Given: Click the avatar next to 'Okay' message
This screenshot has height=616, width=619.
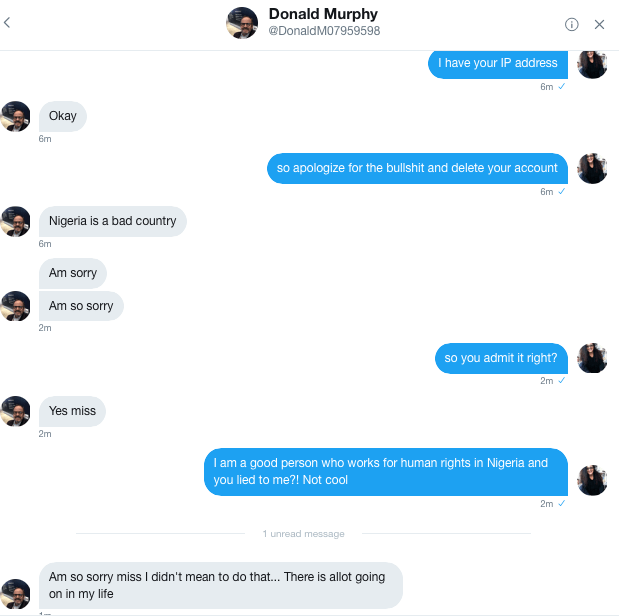Looking at the screenshot, I should click(x=16, y=116).
